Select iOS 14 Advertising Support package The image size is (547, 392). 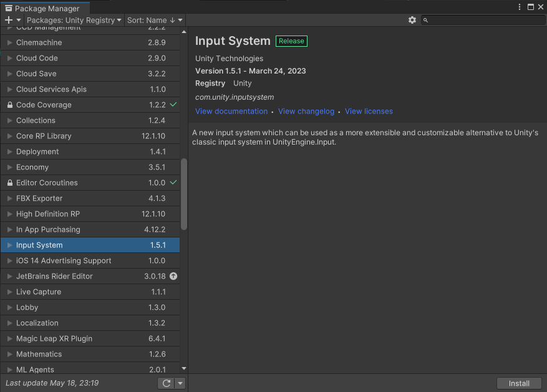click(90, 261)
